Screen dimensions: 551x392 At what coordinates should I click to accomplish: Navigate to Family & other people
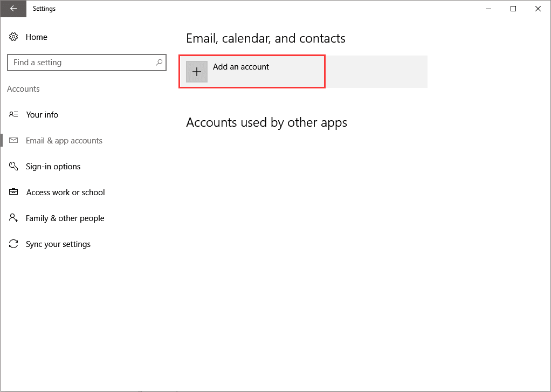[x=65, y=218]
